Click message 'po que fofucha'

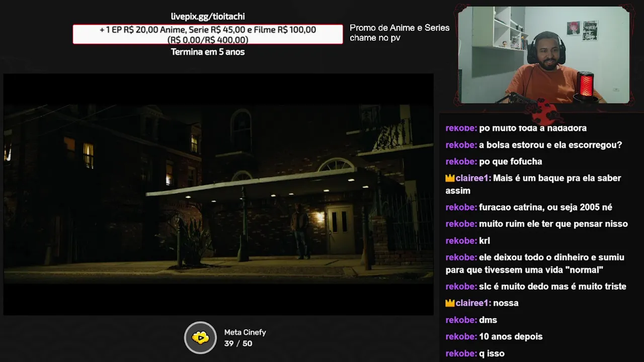510,161
